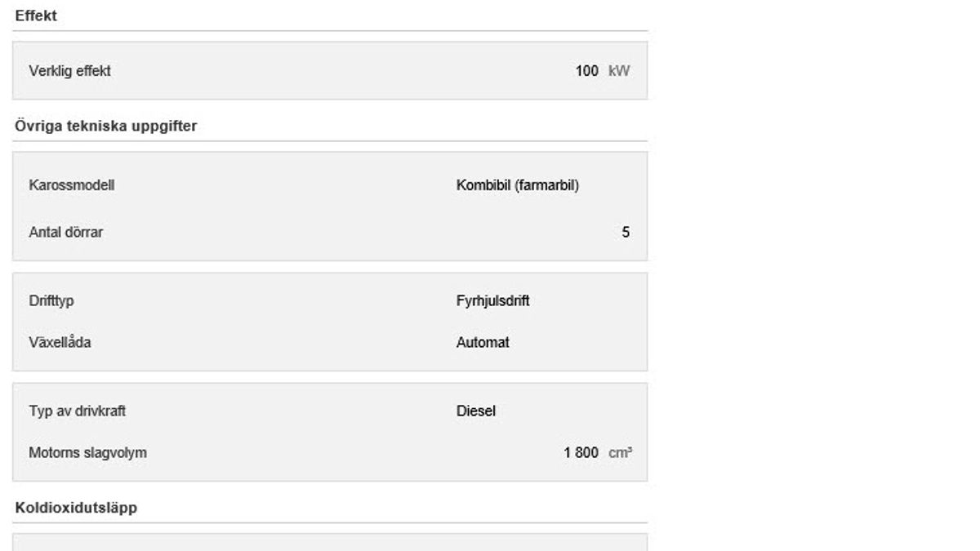Viewport: 980px width, 551px height.
Task: Click the Övriga tekniska uppgifter heading
Action: 105,127
